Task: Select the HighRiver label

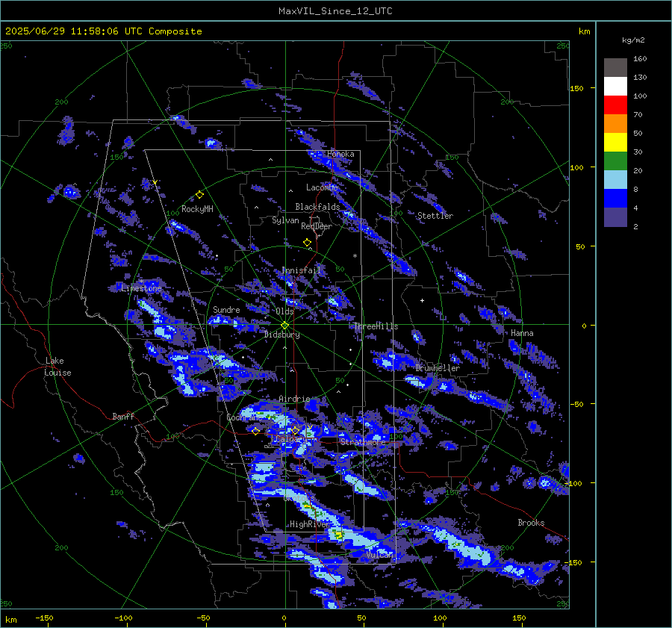Action: 310,524
